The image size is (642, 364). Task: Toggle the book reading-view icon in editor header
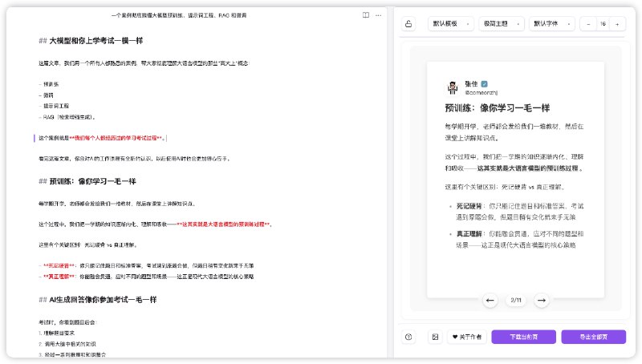pyautogui.click(x=366, y=15)
